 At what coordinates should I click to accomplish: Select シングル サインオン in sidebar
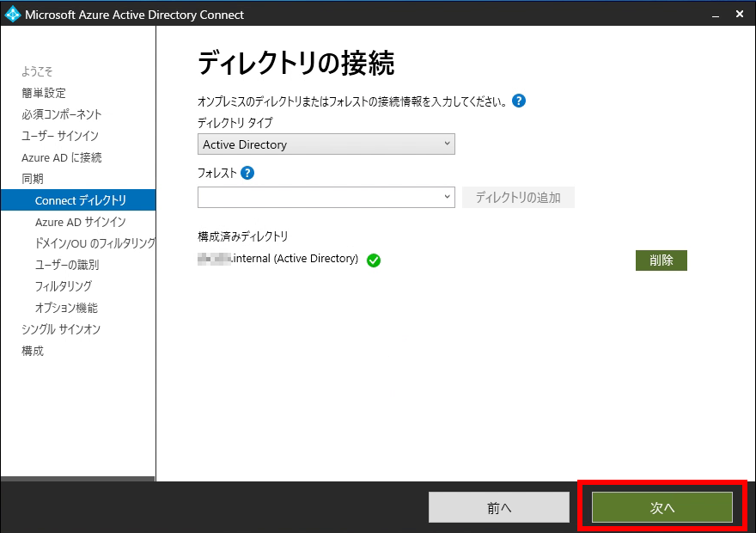tap(61, 329)
